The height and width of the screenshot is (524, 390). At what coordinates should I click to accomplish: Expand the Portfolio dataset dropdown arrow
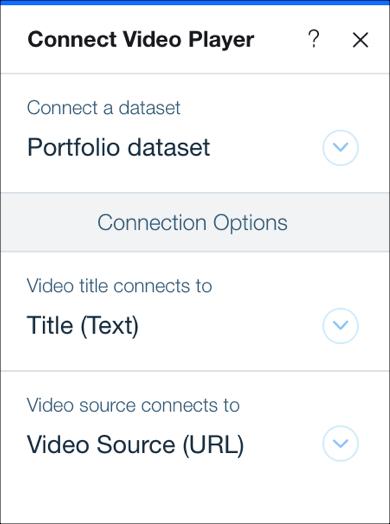point(340,148)
